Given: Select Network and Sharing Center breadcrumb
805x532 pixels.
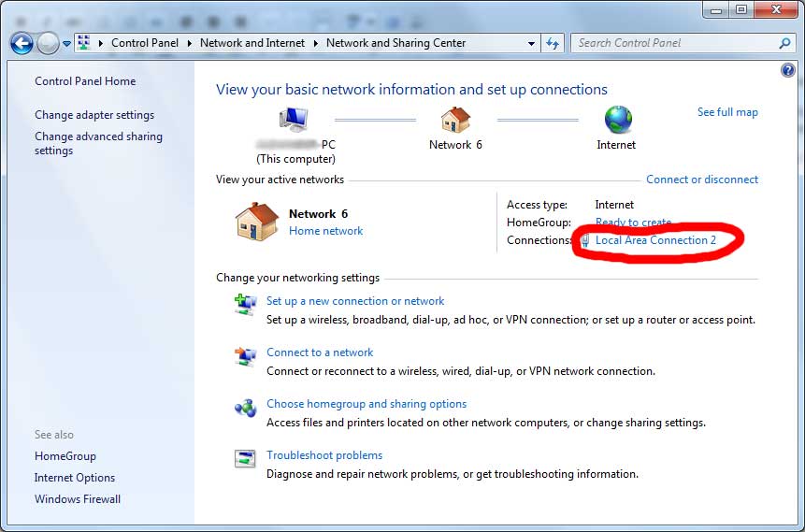Looking at the screenshot, I should click(395, 43).
